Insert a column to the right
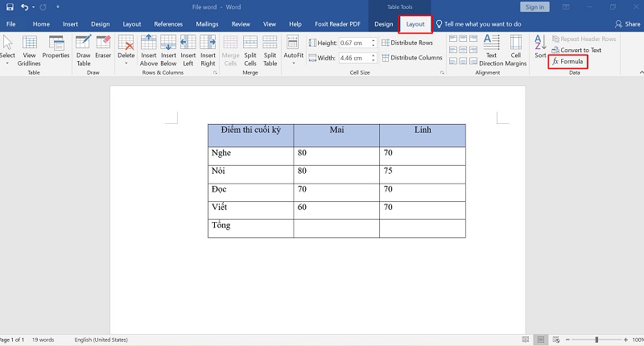 208,50
